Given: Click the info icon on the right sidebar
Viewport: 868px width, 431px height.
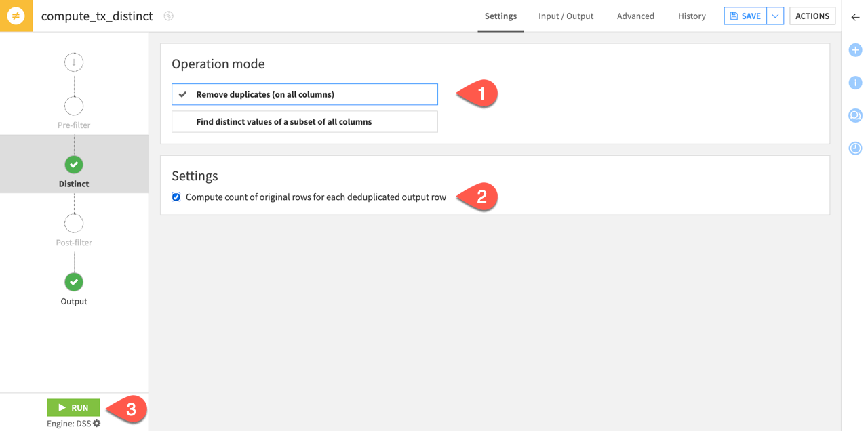Looking at the screenshot, I should [855, 83].
